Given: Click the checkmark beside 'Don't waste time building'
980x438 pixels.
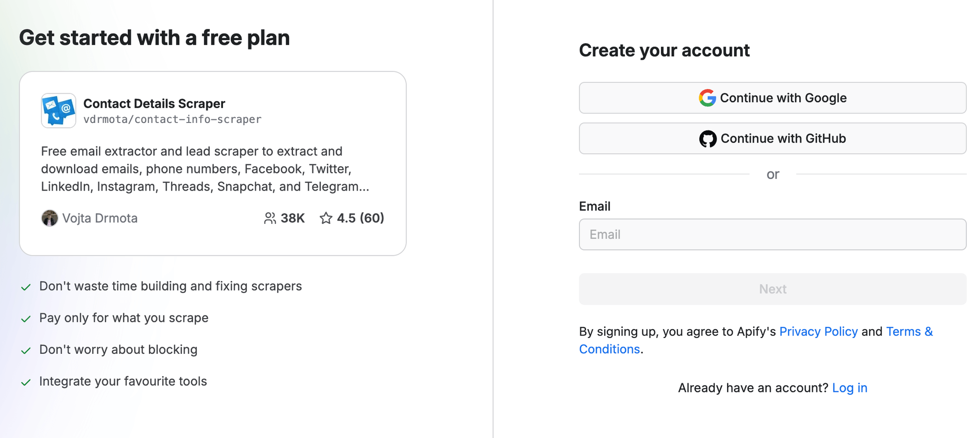Looking at the screenshot, I should pyautogui.click(x=26, y=288).
